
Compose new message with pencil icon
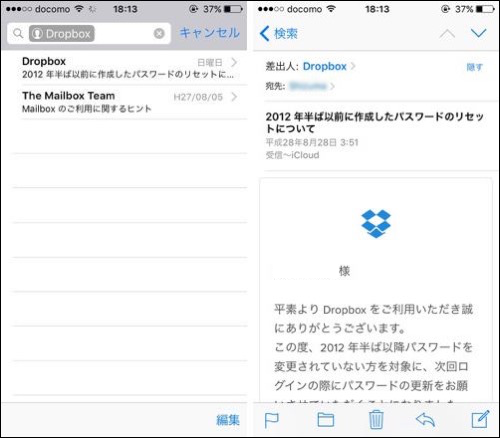point(481,419)
